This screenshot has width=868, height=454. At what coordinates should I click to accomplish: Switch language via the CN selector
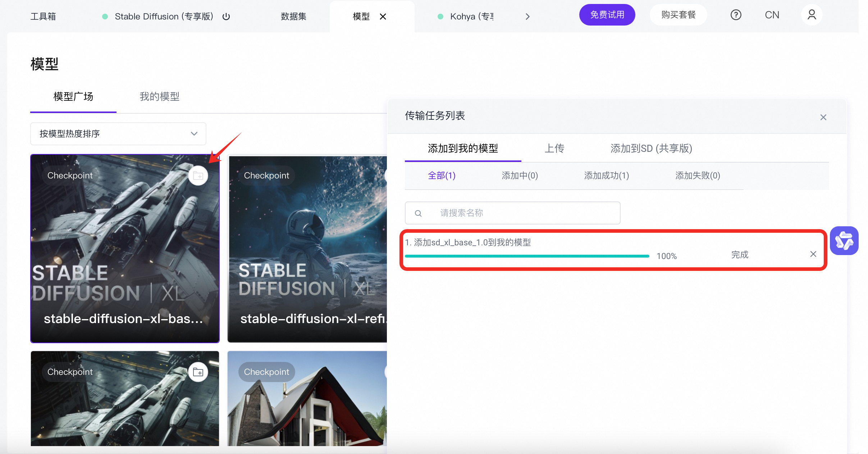pos(772,15)
